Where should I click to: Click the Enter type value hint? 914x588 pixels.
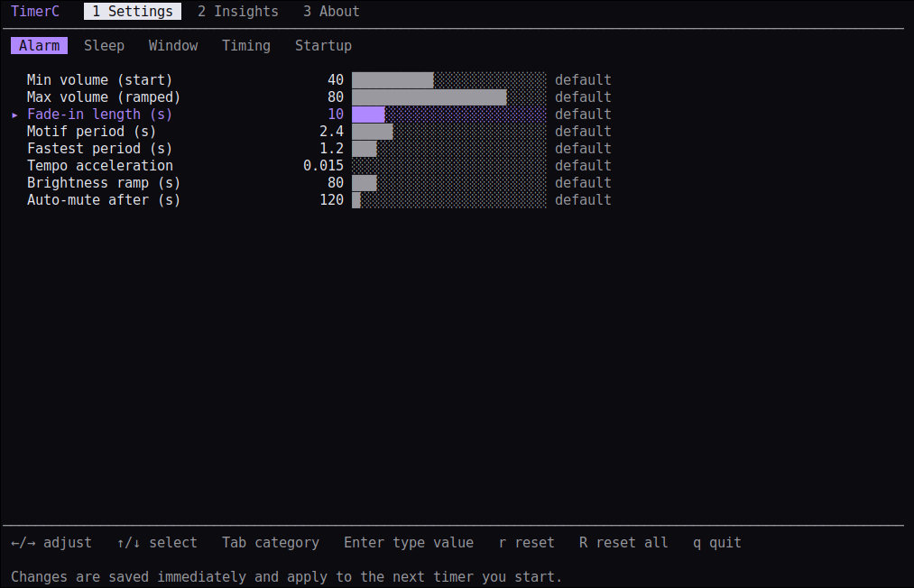(x=409, y=543)
